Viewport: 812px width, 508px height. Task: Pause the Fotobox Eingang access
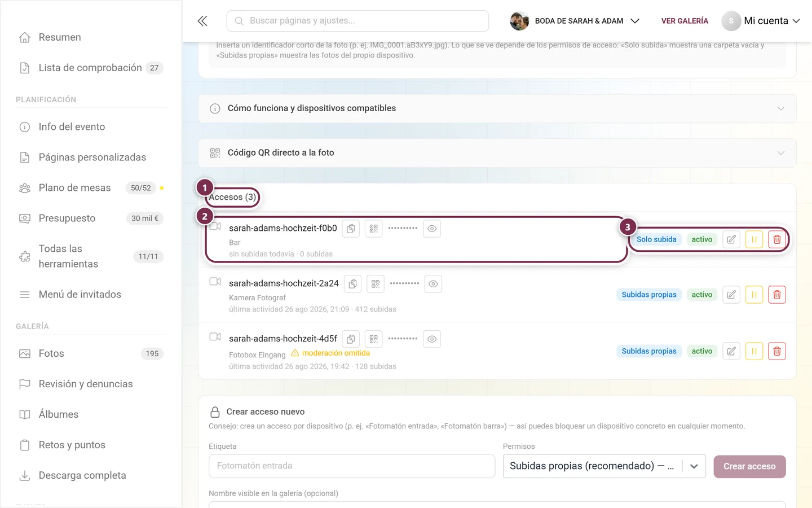(x=754, y=351)
